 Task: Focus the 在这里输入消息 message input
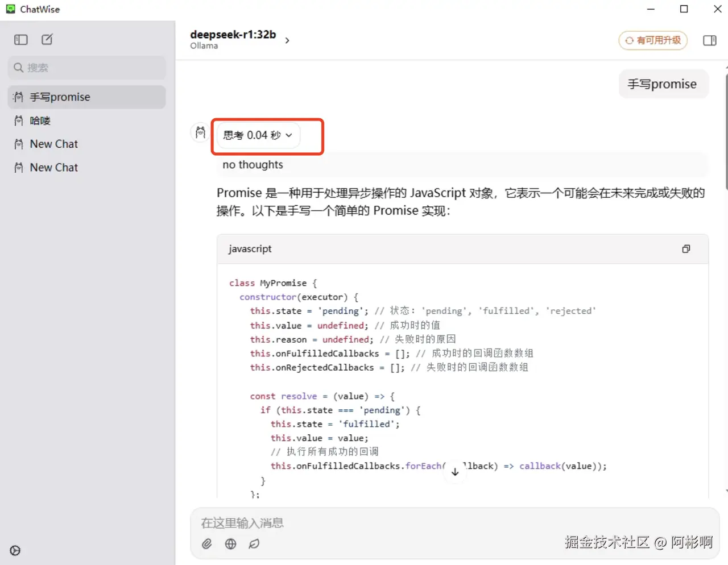coord(455,523)
